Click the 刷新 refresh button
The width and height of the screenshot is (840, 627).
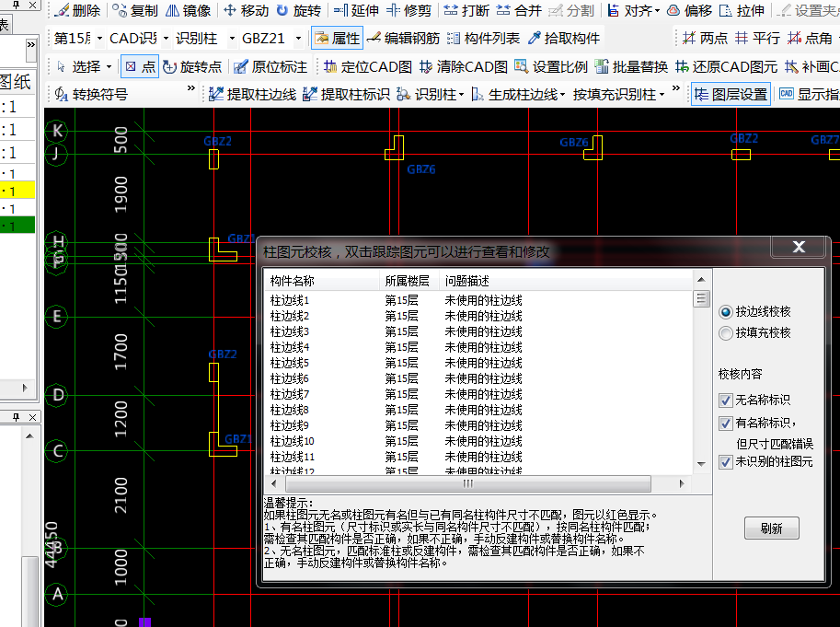[771, 528]
